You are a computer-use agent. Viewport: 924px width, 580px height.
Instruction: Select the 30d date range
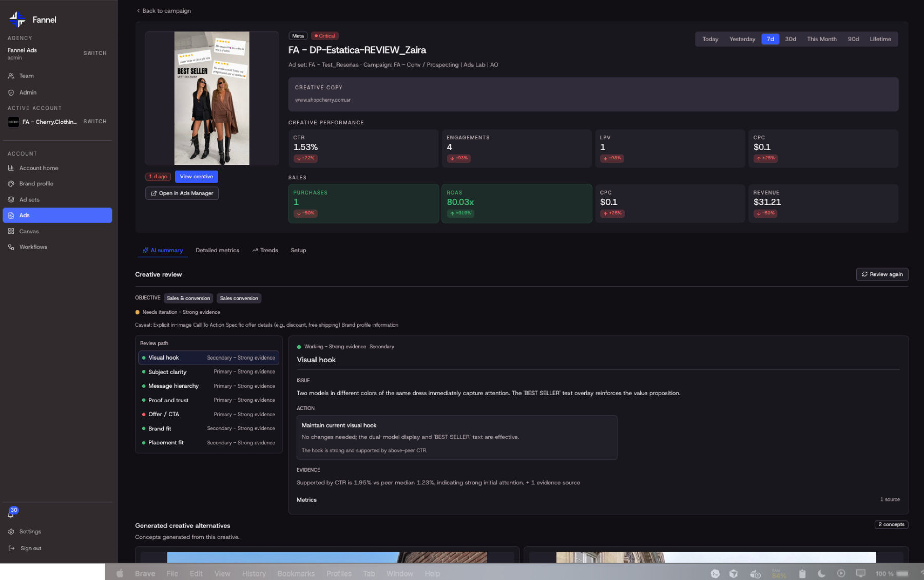pyautogui.click(x=791, y=39)
